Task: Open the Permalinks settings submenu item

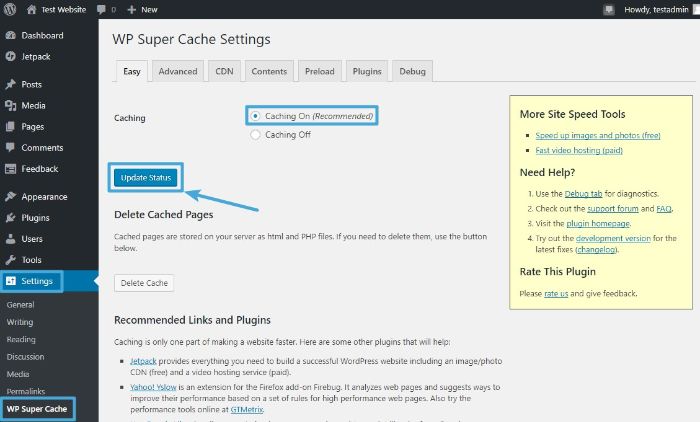Action: pyautogui.click(x=25, y=392)
